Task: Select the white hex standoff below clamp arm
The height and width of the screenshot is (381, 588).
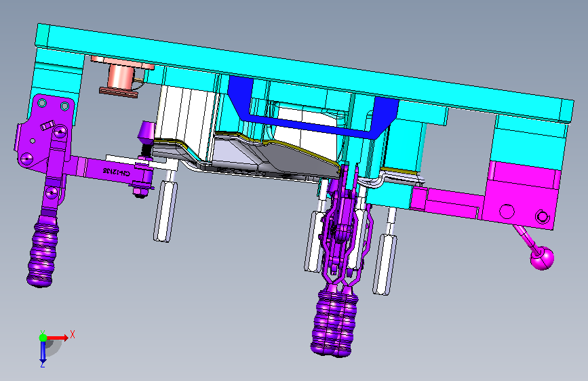Action: (165, 211)
